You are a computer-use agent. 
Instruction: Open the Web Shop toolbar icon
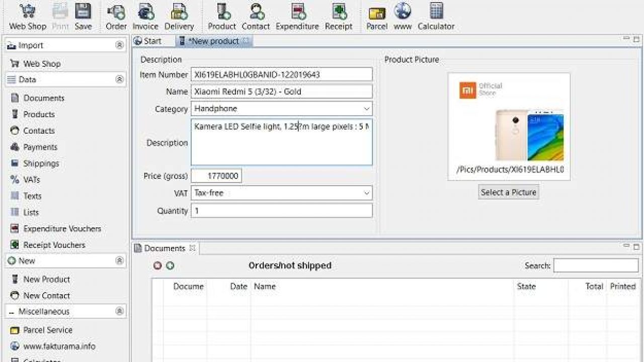click(x=28, y=16)
